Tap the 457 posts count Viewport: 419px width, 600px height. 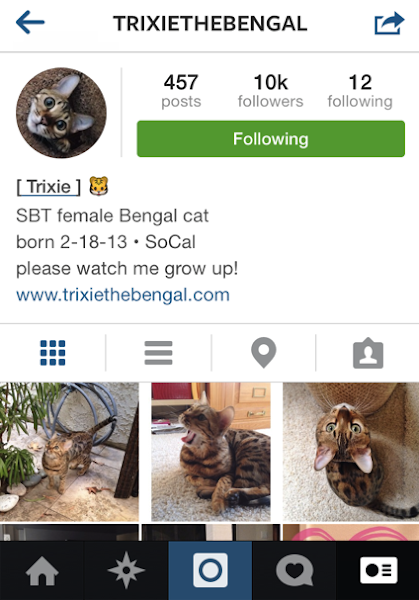pos(181,91)
